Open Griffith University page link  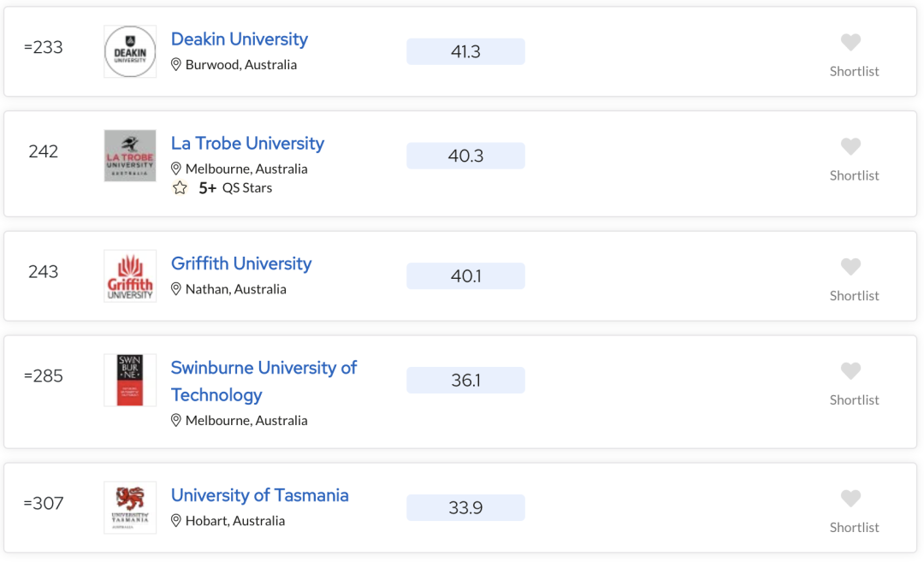pyautogui.click(x=241, y=263)
